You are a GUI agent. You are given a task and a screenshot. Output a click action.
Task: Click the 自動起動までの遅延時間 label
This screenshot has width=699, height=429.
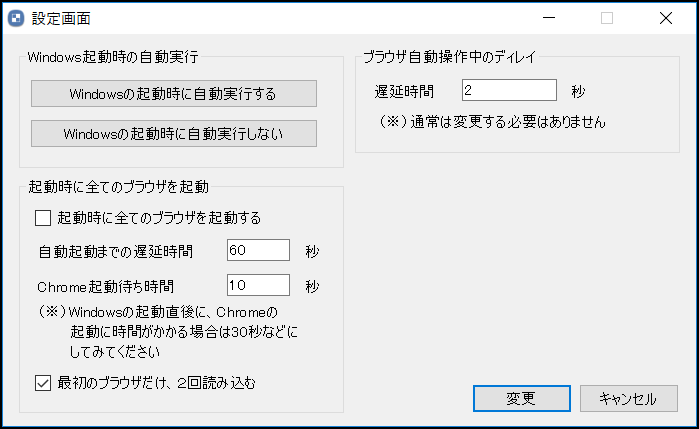coord(115,251)
